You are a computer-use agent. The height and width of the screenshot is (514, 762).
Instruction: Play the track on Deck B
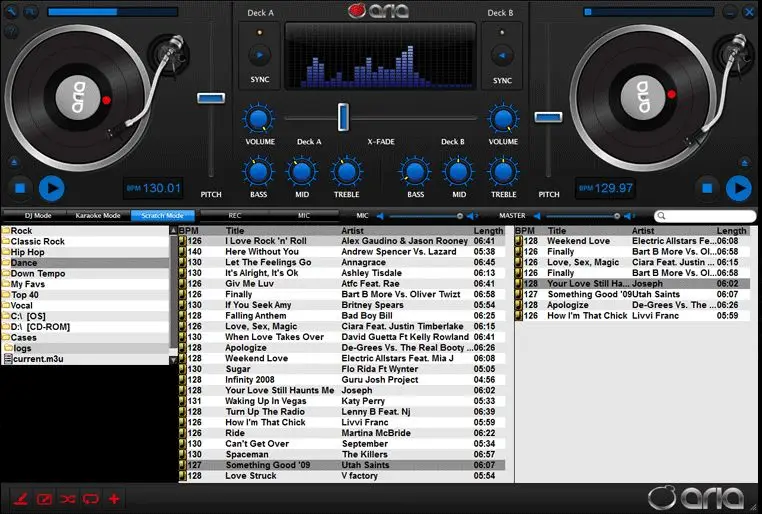click(x=739, y=188)
